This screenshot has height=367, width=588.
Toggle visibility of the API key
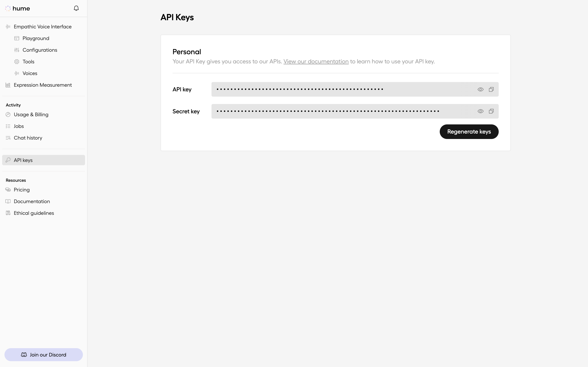481,89
